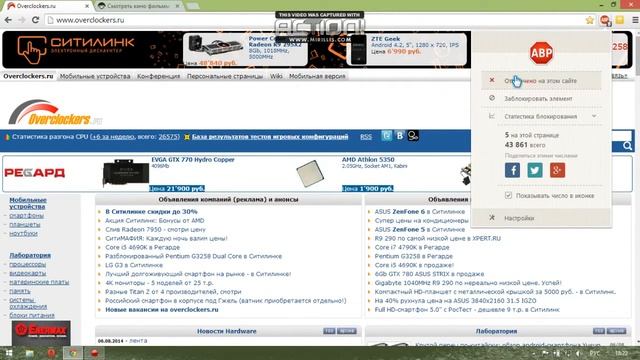Image resolution: width=640 pixels, height=360 pixels.
Task: Click the Overclockers.ru logo
Action: [55, 113]
